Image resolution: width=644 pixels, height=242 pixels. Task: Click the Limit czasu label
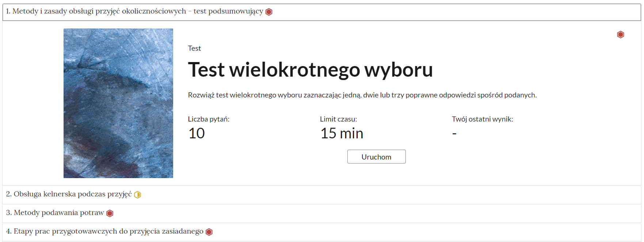point(338,119)
